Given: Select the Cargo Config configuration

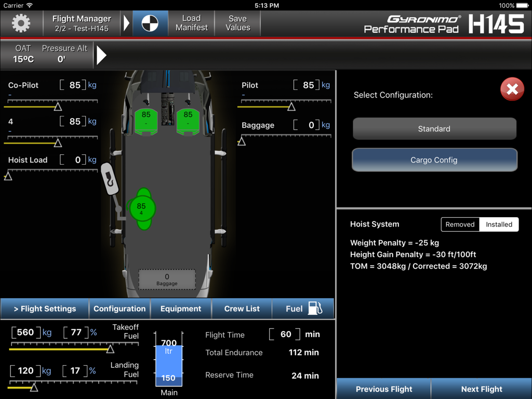Looking at the screenshot, I should pos(434,159).
